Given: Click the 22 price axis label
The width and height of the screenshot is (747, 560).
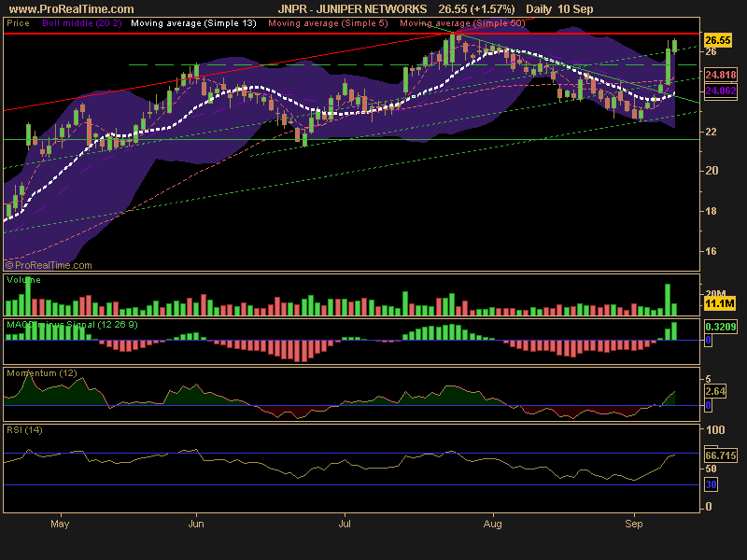Looking at the screenshot, I should tap(711, 132).
